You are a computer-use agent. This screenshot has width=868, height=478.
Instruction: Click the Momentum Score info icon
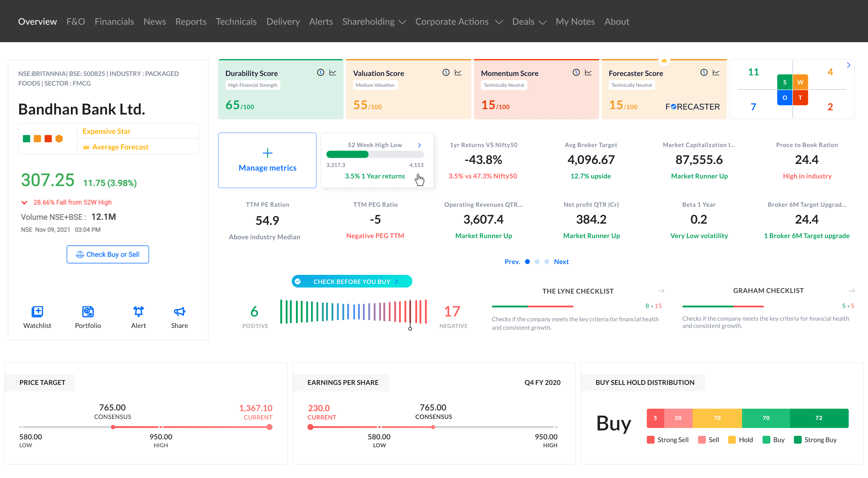pos(576,72)
